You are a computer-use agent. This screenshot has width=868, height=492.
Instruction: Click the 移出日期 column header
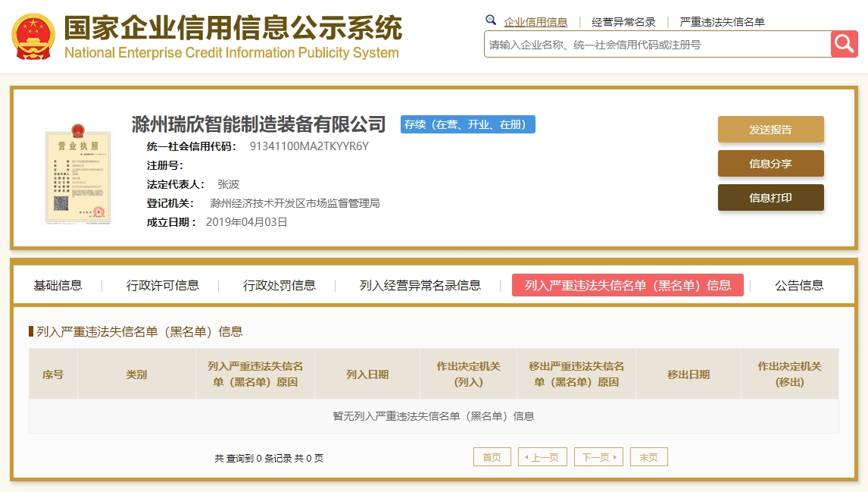[x=688, y=374]
